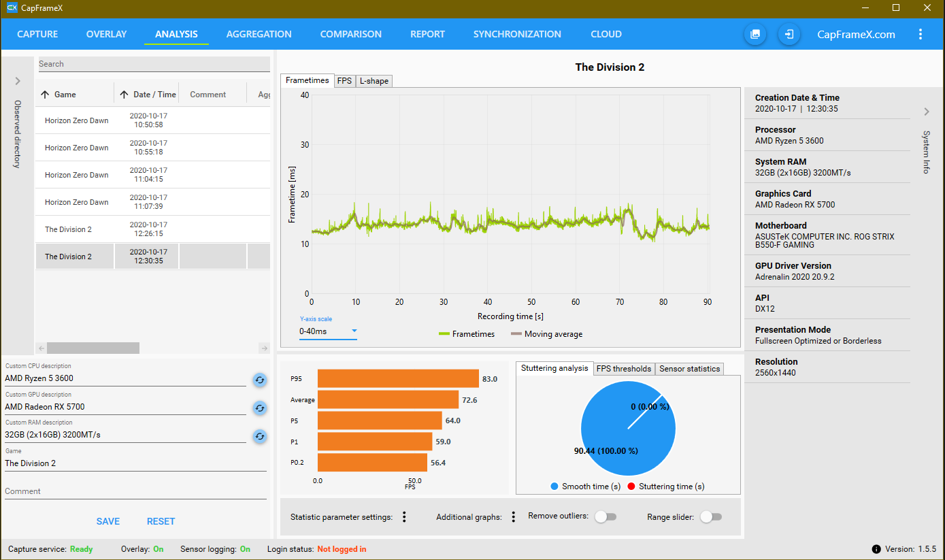Open the AGGREGATION tab

[x=259, y=34]
